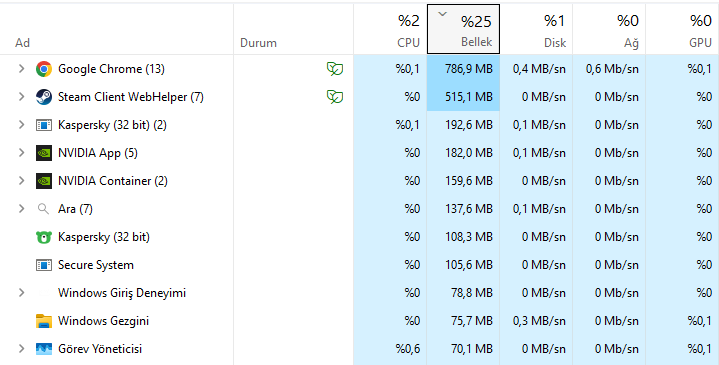Click efficiency mode leaf icon for Steam
The image size is (719, 365).
point(335,97)
